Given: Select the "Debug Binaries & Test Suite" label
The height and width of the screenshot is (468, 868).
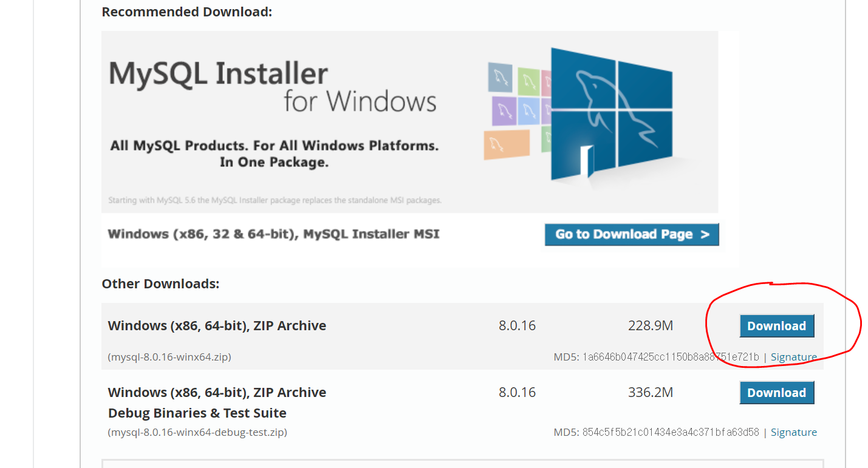Looking at the screenshot, I should point(197,413).
